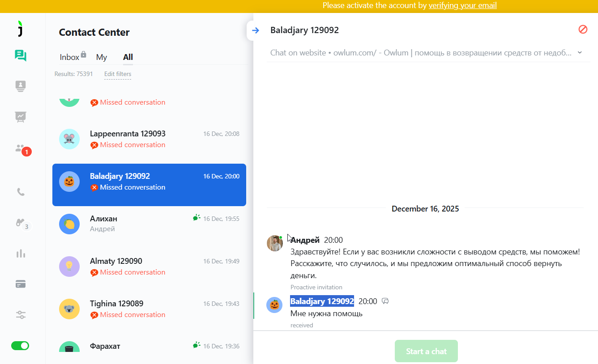Click the red block visitor icon
The width and height of the screenshot is (598, 364).
click(x=583, y=30)
